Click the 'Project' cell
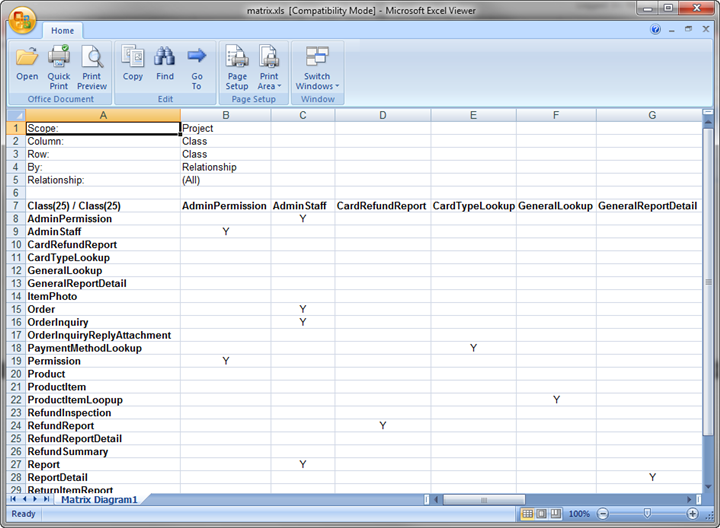The image size is (720, 528). [x=225, y=128]
